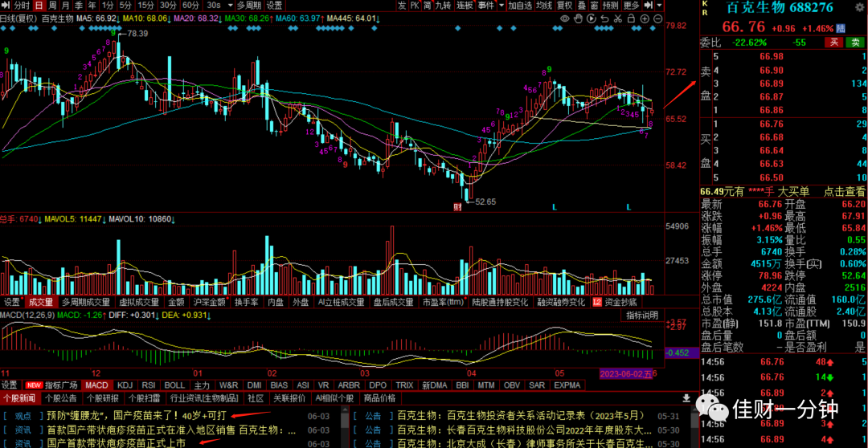This screenshot has width=868, height=448.
Task: Zoom out with the minus circle icon
Action: click(658, 18)
